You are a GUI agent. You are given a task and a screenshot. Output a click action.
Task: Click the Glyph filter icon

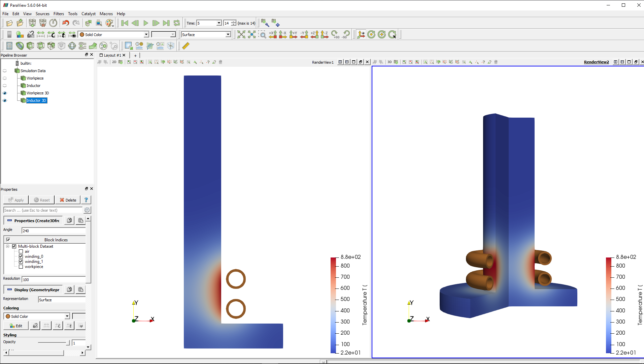coord(72,46)
